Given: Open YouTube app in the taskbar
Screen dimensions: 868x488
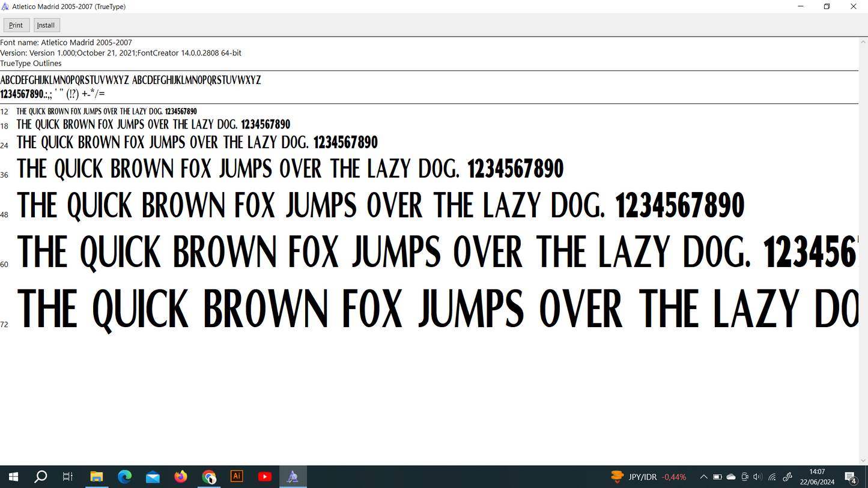Looking at the screenshot, I should coord(265,477).
